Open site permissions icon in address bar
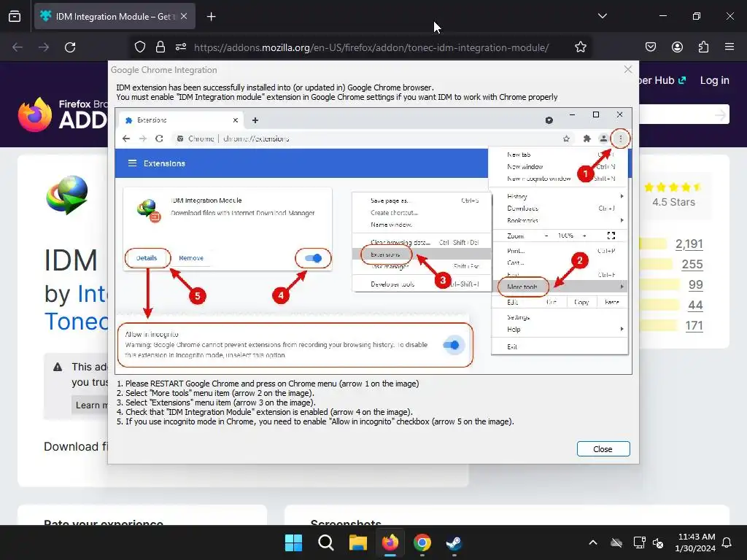Image resolution: width=747 pixels, height=560 pixels. click(x=181, y=47)
